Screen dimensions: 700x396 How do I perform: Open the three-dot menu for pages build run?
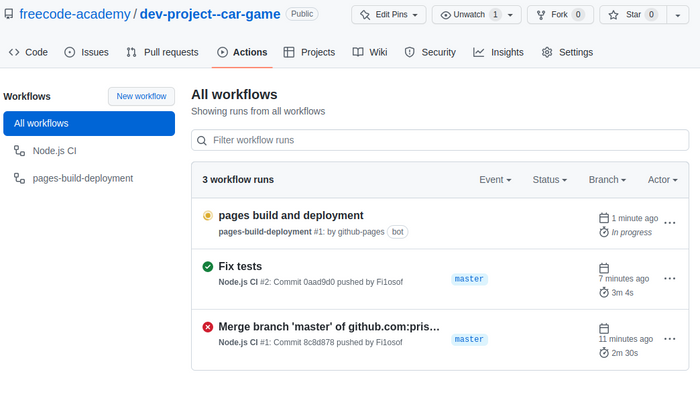670,223
